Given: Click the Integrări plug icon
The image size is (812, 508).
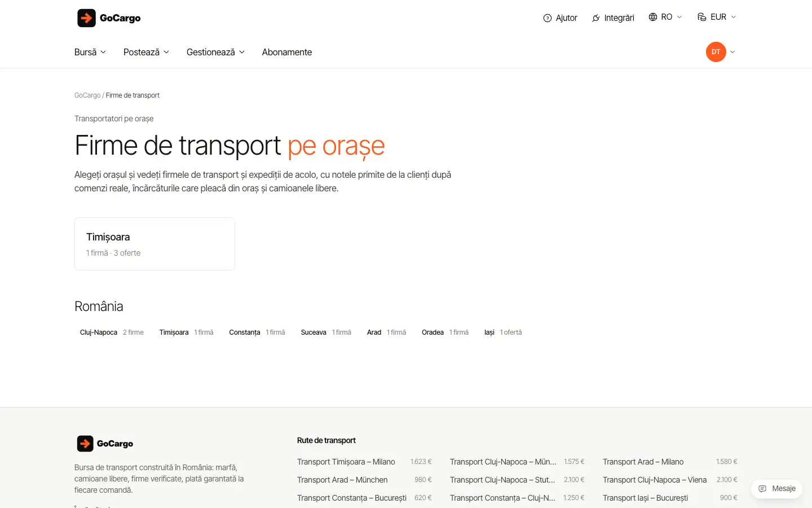Looking at the screenshot, I should tap(596, 18).
